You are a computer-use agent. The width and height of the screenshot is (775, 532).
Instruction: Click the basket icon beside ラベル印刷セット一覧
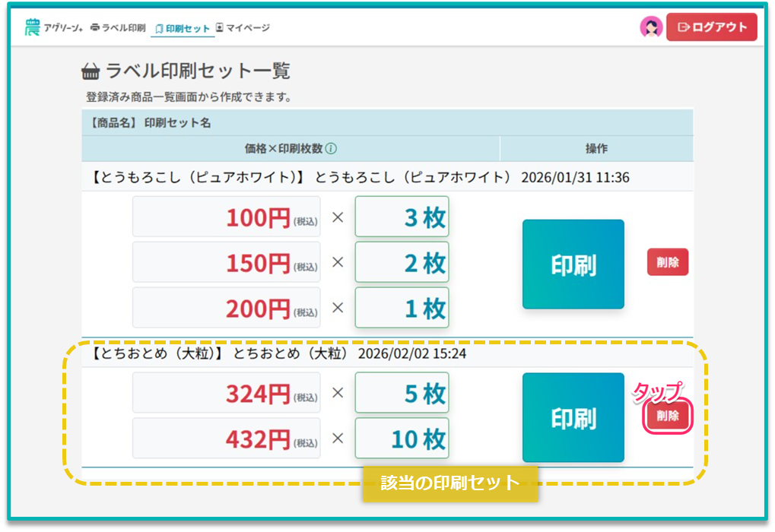point(91,72)
